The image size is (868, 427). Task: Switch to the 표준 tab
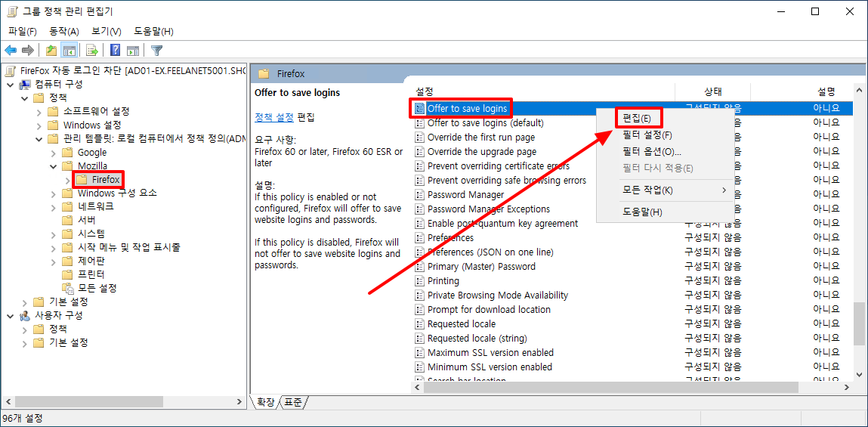pyautogui.click(x=293, y=403)
